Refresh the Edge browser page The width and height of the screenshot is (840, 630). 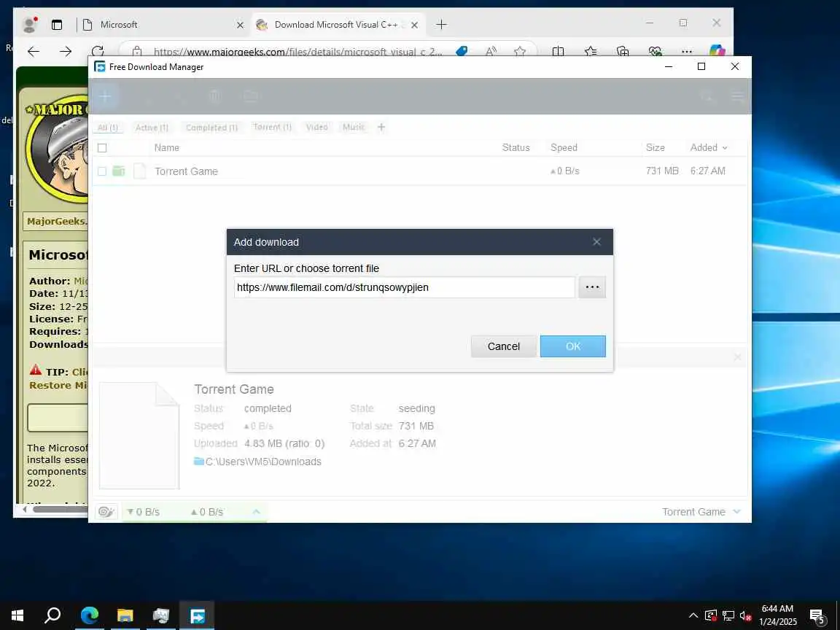click(x=98, y=52)
